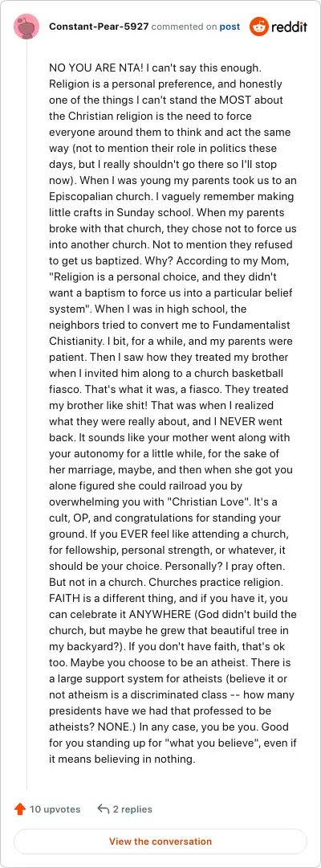This screenshot has height=868, width=321.
Task: Click the final line "it means believing in nothing."
Action: [x=122, y=759]
